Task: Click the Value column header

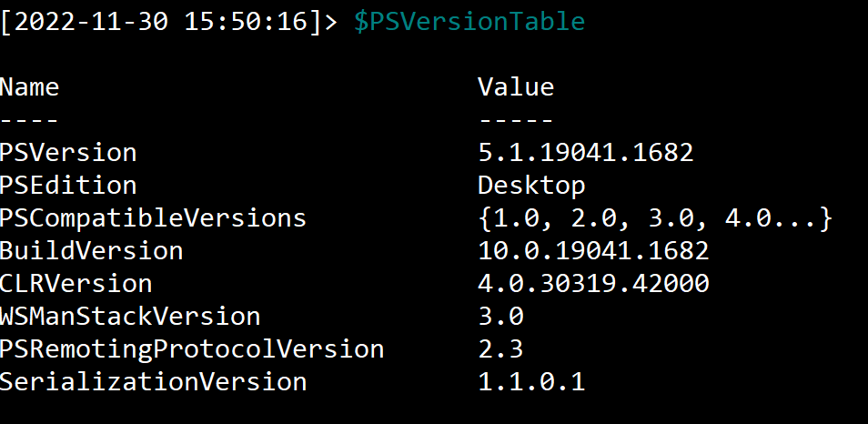Action: tap(516, 87)
